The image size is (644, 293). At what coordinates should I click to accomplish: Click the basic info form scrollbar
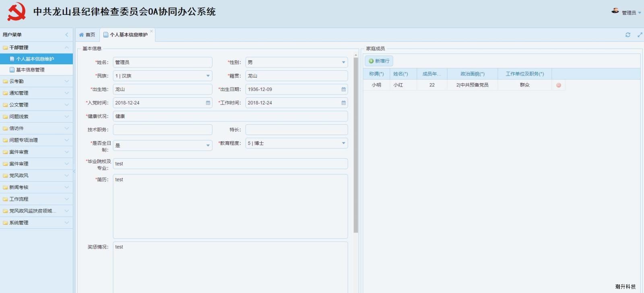356,145
